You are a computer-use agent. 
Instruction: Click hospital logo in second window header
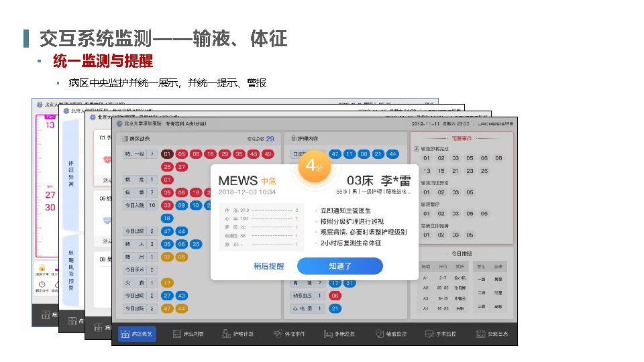click(66, 111)
